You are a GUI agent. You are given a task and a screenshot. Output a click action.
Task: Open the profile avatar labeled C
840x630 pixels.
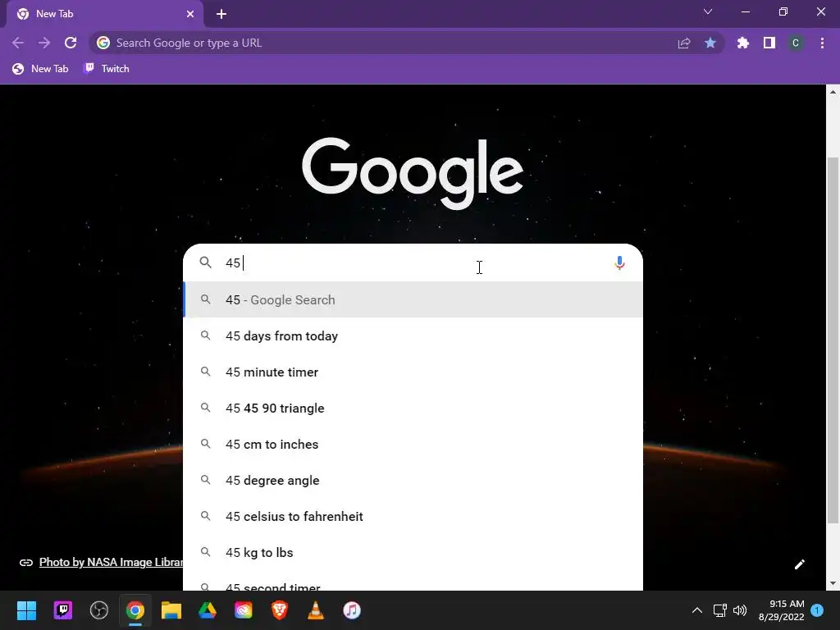coord(796,43)
